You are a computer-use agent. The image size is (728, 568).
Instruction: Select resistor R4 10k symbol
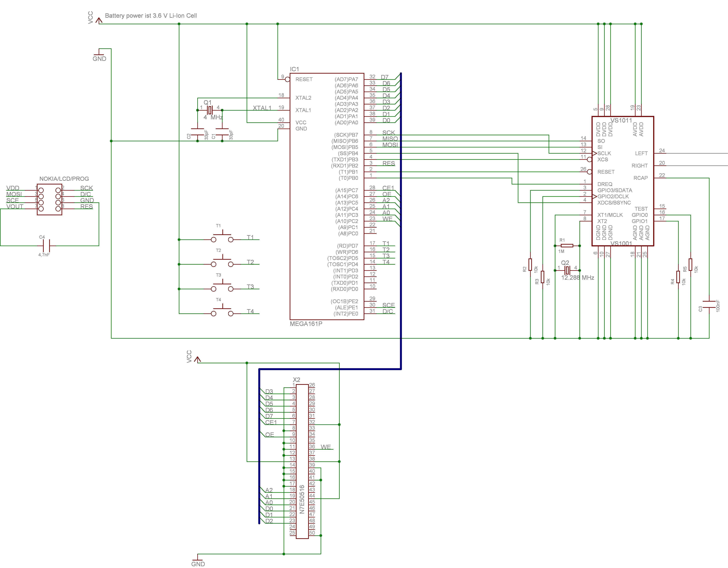tap(678, 277)
